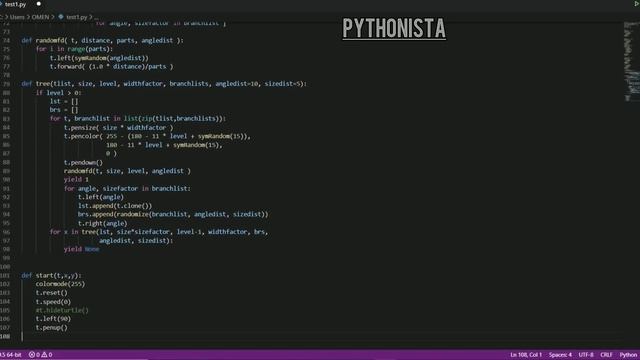Click the 't.penup()' line
The image size is (640, 360).
(x=51, y=327)
